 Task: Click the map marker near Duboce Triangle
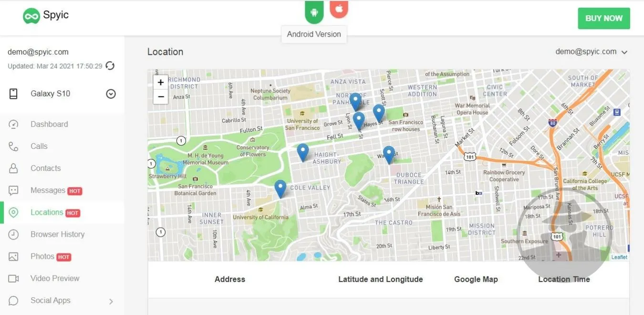point(389,155)
